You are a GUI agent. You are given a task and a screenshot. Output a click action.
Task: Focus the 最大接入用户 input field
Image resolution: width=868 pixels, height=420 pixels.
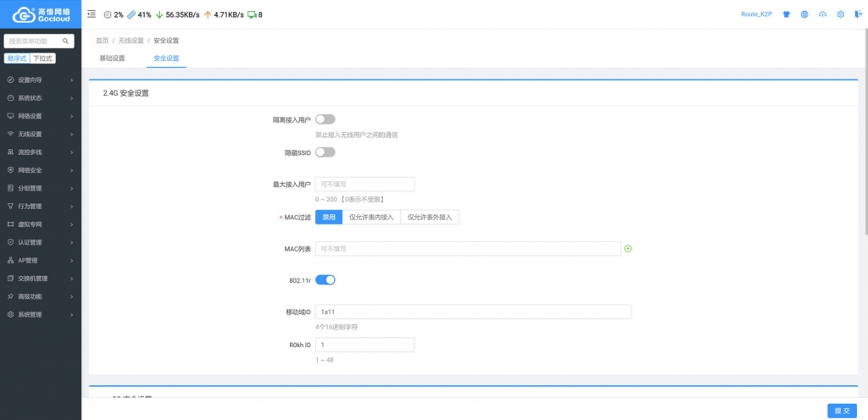tap(364, 184)
